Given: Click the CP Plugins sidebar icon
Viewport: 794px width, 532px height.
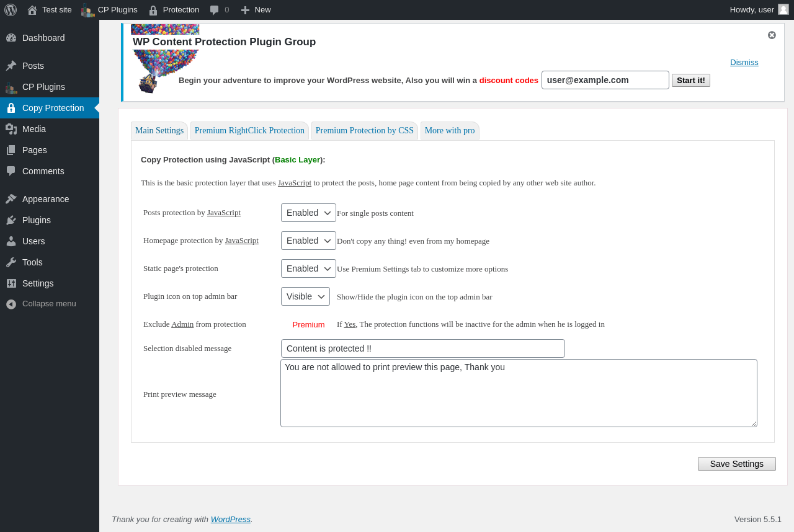Looking at the screenshot, I should (11, 87).
